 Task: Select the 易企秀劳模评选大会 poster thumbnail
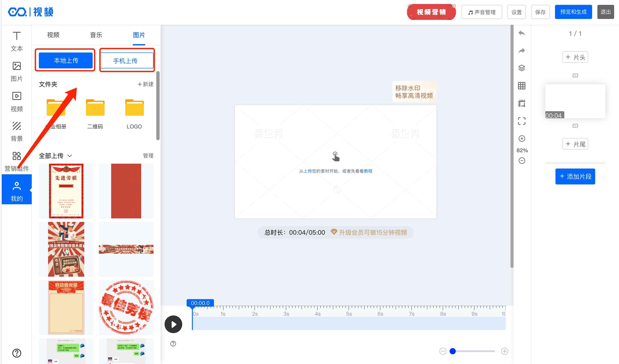pyautogui.click(x=66, y=249)
